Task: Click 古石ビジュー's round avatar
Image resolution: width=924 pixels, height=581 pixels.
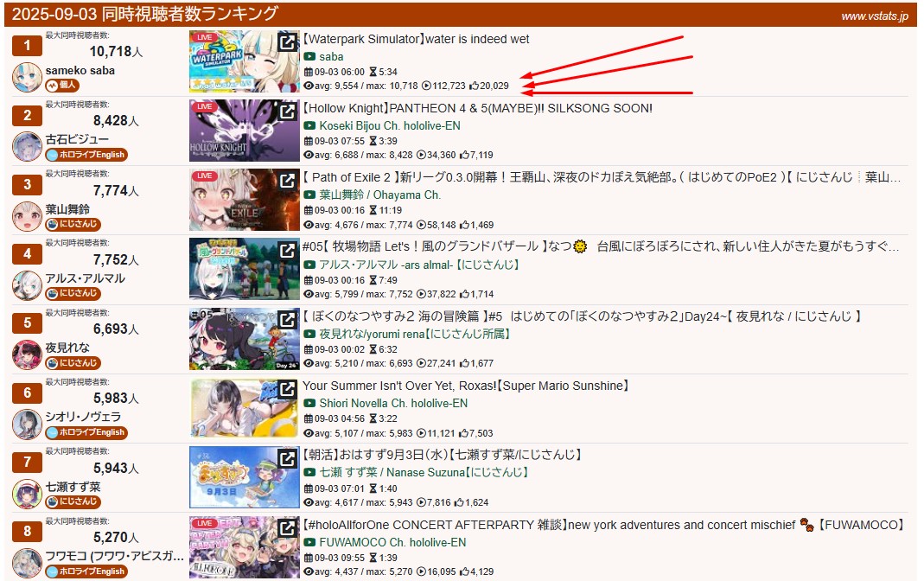Action: [27, 147]
